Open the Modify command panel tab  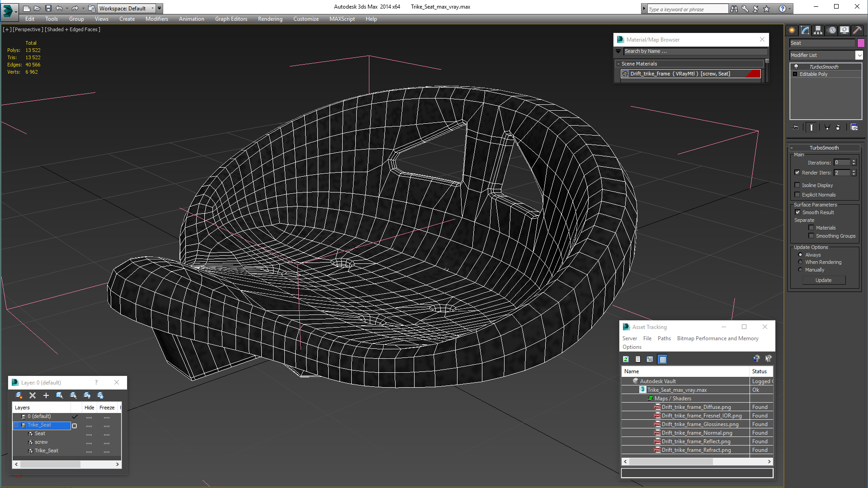click(805, 30)
